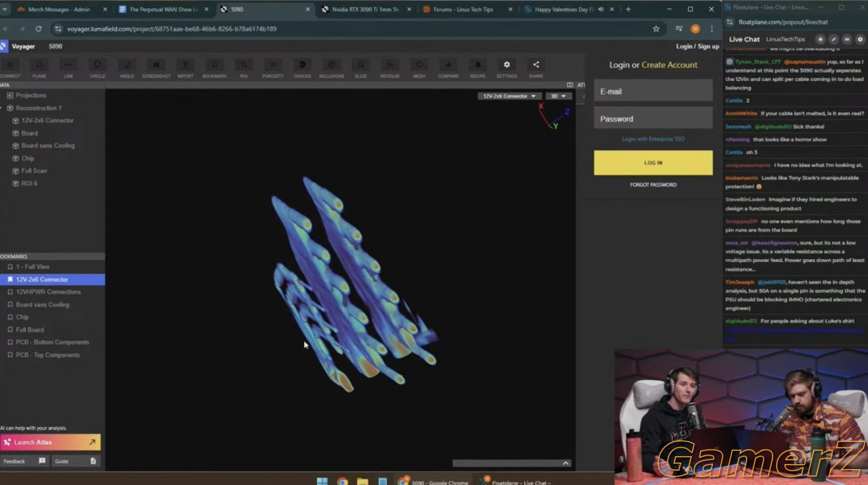
Task: Click the brightness icon in Live Chat header
Action: click(820, 39)
